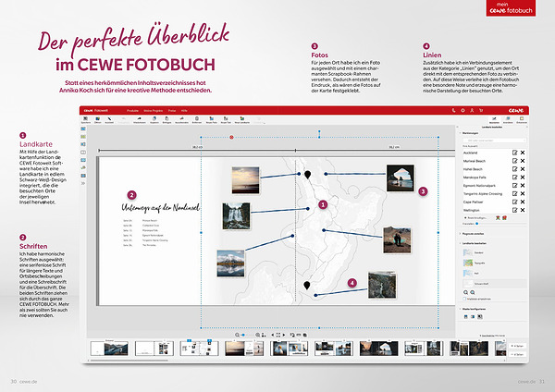Click the remove Seiten button

[x=517, y=354]
